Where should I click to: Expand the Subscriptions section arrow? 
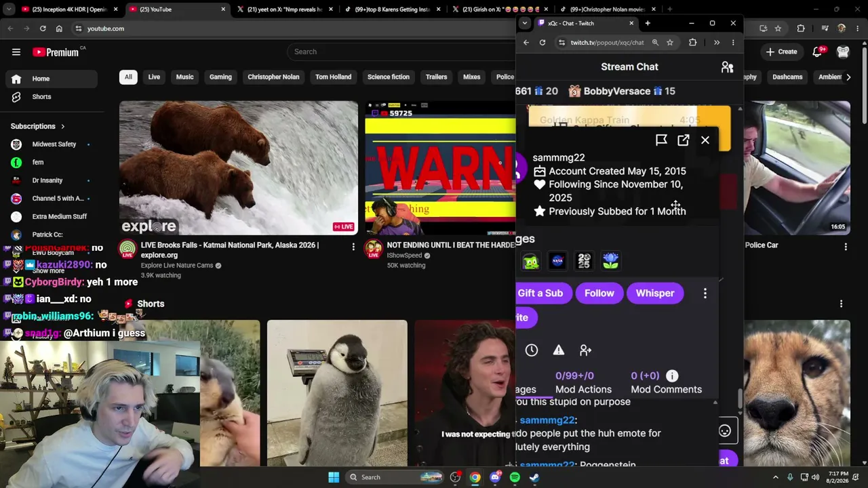(62, 127)
